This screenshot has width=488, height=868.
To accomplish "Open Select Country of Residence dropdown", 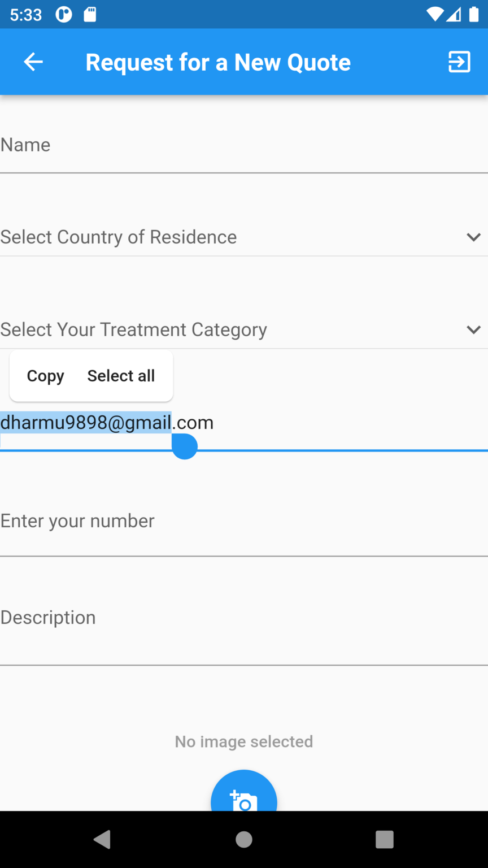I will pyautogui.click(x=226, y=237).
